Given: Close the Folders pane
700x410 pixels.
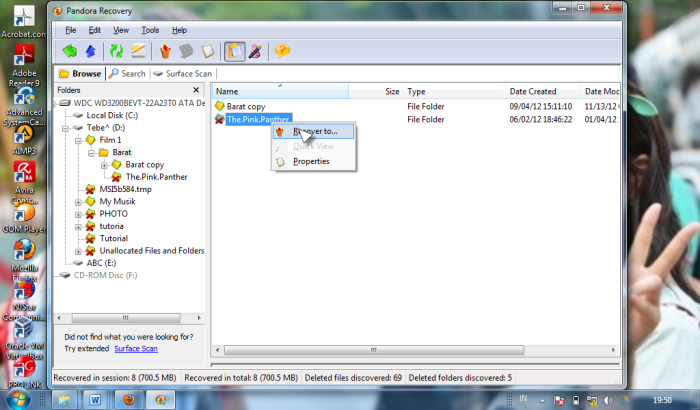Looking at the screenshot, I should pyautogui.click(x=196, y=90).
